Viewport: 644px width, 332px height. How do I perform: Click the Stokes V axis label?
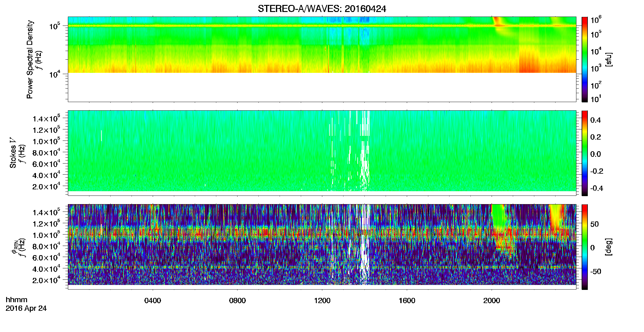click(x=13, y=152)
